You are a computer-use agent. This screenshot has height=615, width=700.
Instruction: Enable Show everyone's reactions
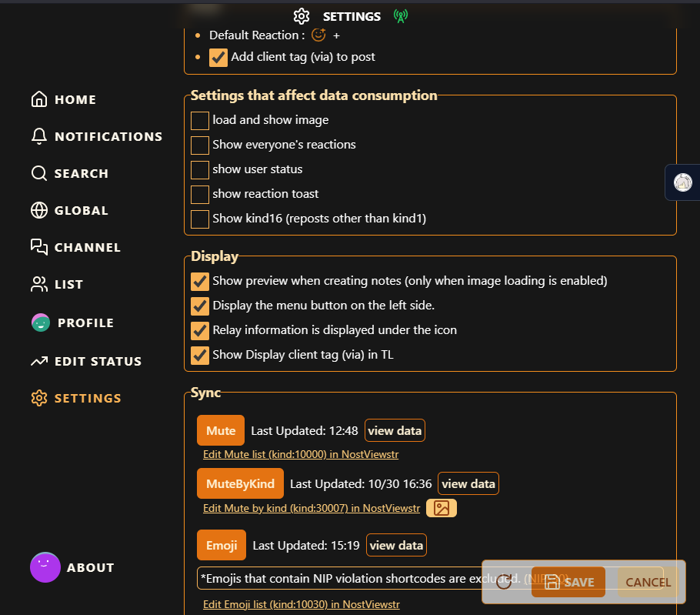200,145
